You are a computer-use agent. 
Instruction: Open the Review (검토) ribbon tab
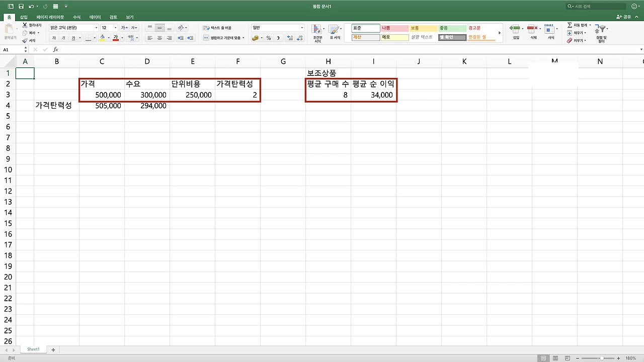coord(114,17)
